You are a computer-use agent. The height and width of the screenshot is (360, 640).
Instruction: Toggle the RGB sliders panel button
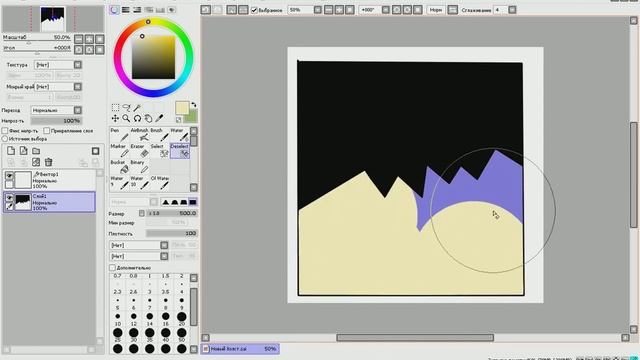(126, 9)
